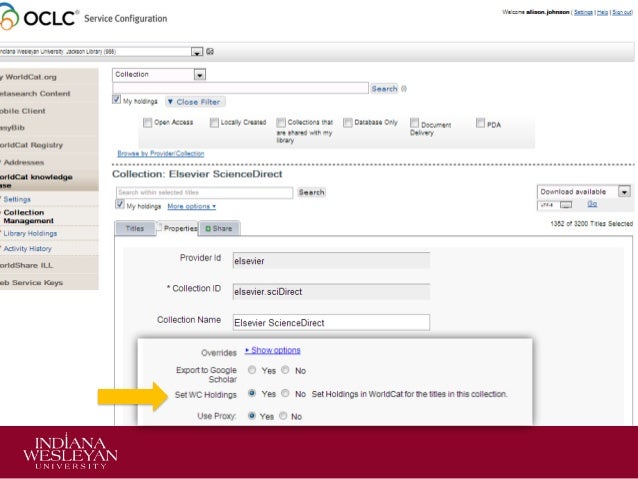This screenshot has height=479, width=638.
Task: Click the OCLC logo
Action: (38, 17)
